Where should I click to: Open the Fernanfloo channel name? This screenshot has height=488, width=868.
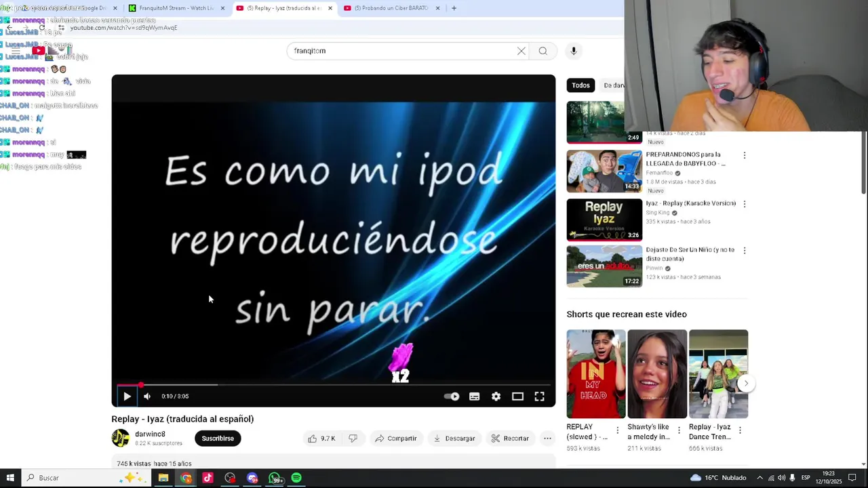point(658,173)
